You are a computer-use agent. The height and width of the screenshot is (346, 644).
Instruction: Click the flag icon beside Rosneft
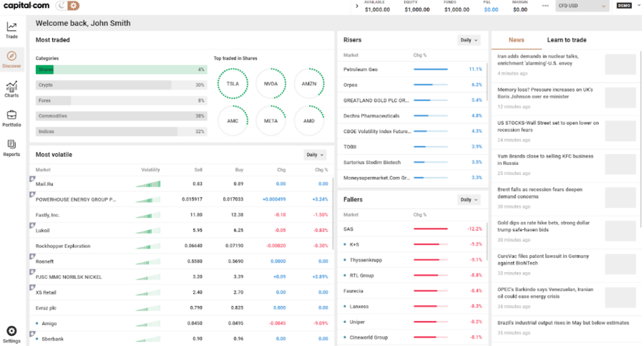pos(32,256)
